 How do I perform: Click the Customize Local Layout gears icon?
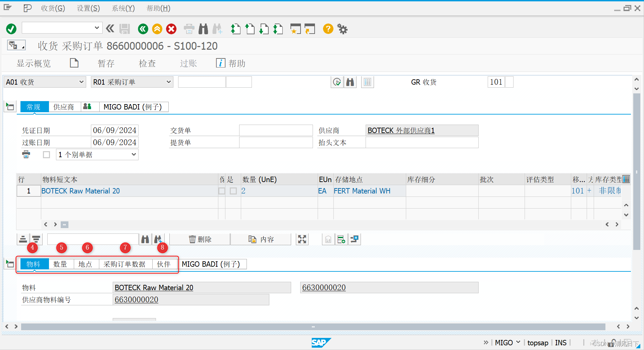(x=342, y=29)
